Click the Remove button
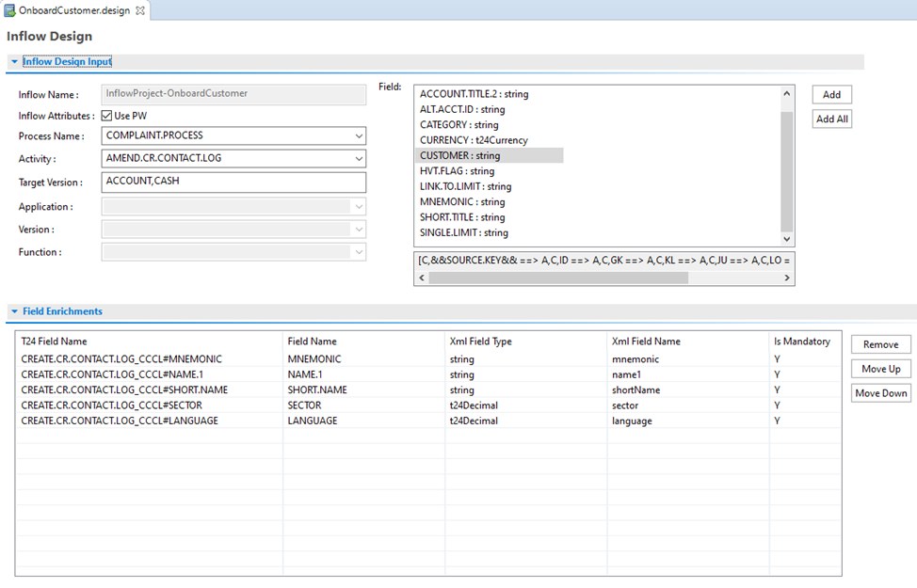Screen dimensions: 917x588 pyautogui.click(x=880, y=345)
